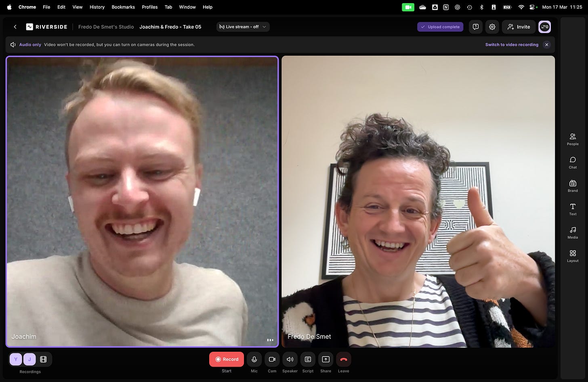Leave the session
The width and height of the screenshot is (588, 382).
click(344, 359)
